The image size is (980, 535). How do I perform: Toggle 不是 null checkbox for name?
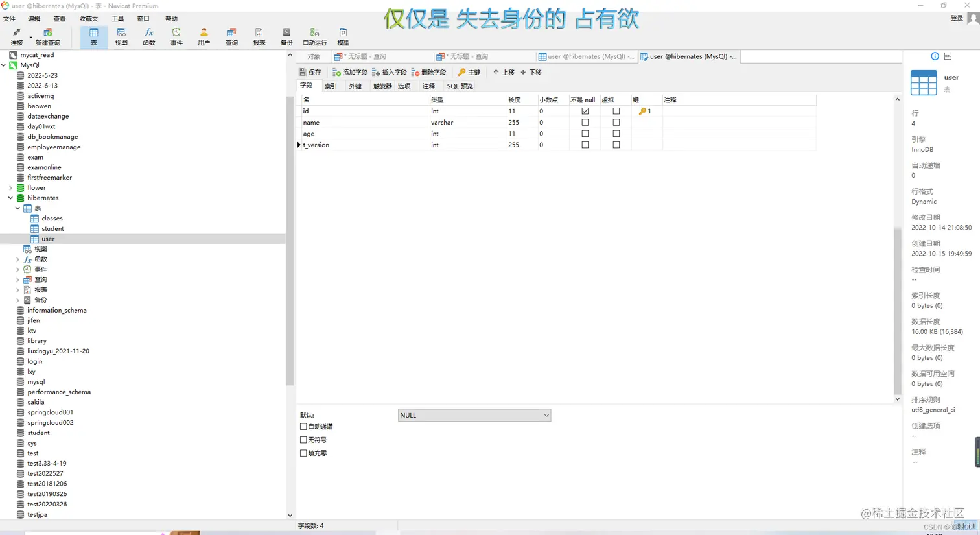click(x=585, y=122)
